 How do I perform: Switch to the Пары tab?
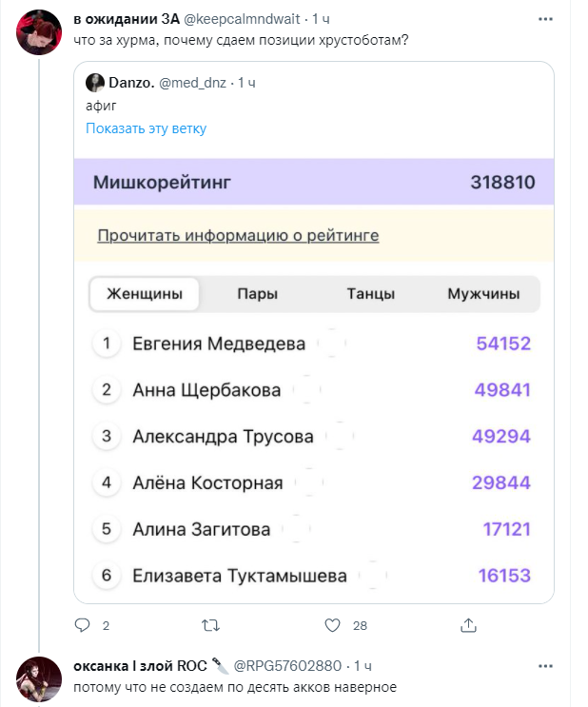point(257,294)
